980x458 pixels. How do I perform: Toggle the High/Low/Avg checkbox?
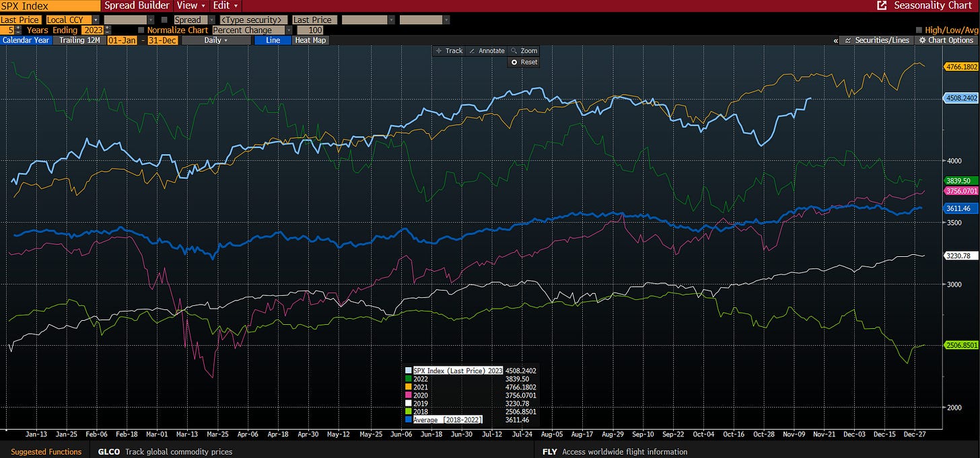tap(920, 30)
